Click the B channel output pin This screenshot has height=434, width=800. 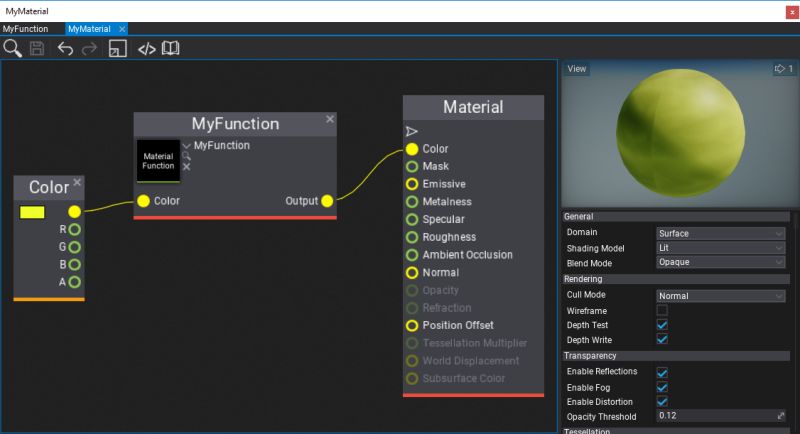[74, 265]
